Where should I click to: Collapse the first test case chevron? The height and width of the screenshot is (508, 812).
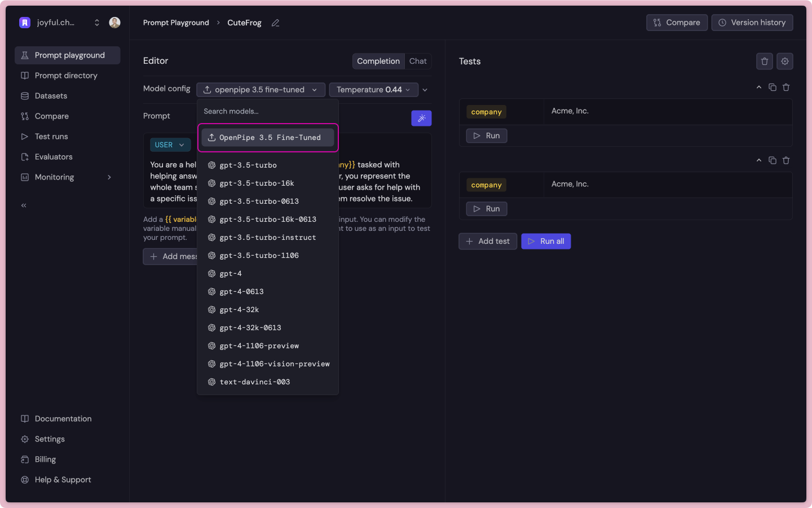[x=759, y=87]
